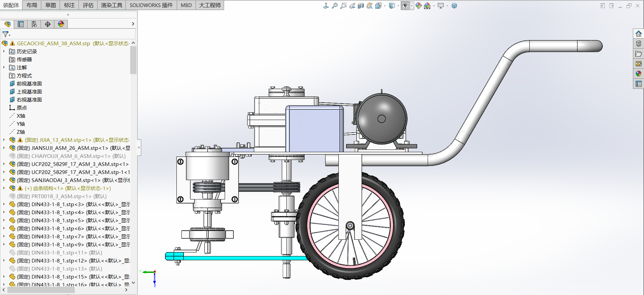Expand SANJIAODAI_3_ASM.stp node
Image resolution: width=644 pixels, height=295 pixels.
pyautogui.click(x=4, y=180)
